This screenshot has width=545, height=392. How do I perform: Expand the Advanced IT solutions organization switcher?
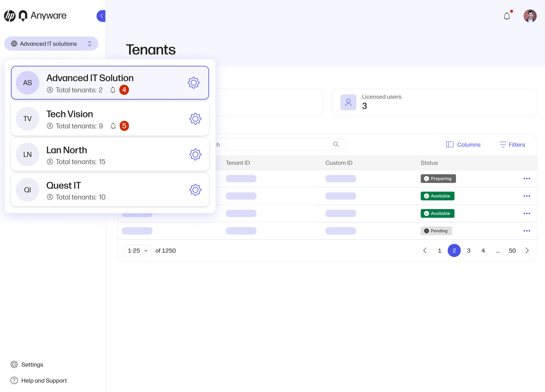pos(51,44)
